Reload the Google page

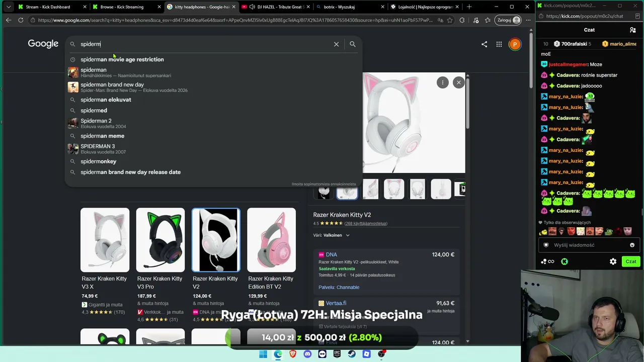[x=21, y=20]
